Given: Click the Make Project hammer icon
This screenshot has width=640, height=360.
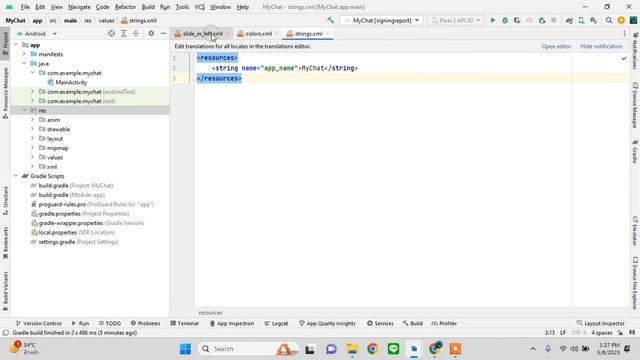Looking at the screenshot, I should 330,20.
